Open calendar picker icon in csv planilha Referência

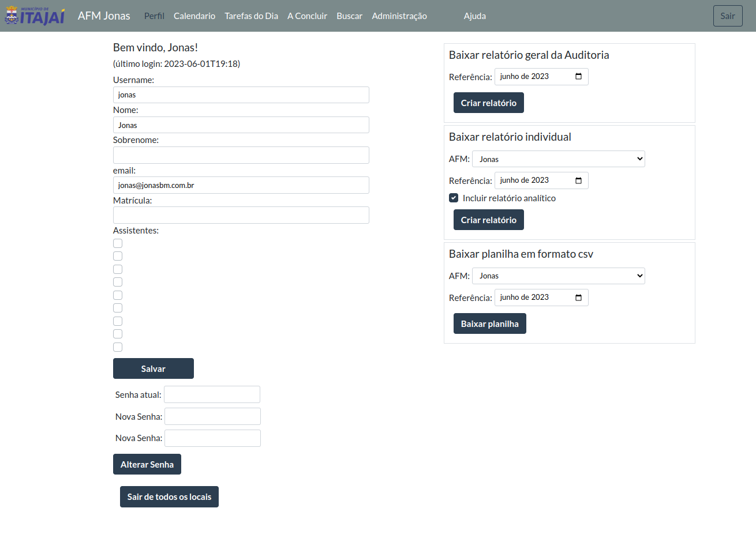pyautogui.click(x=578, y=298)
